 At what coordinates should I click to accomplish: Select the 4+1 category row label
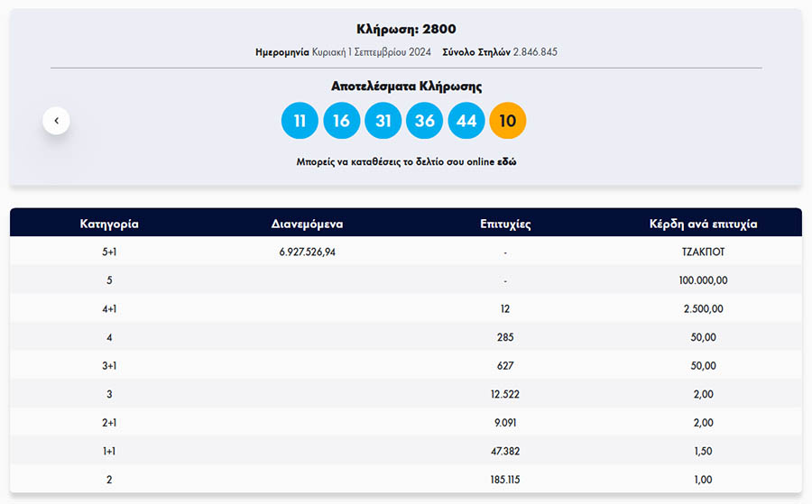coord(109,309)
